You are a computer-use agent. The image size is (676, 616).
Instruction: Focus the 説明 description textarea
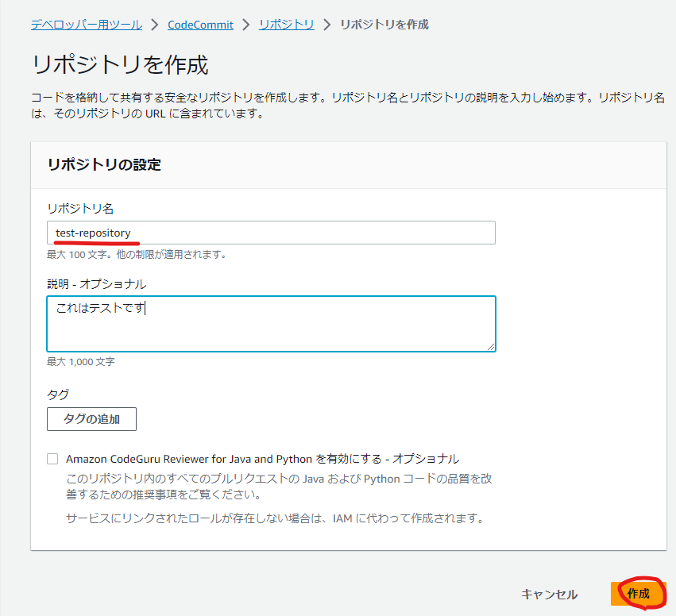pyautogui.click(x=271, y=324)
